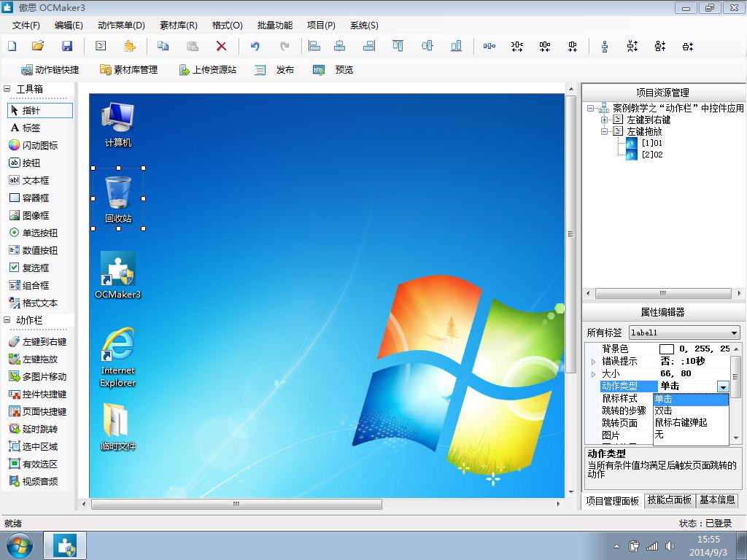Collapse the root project tree node

coord(590,108)
